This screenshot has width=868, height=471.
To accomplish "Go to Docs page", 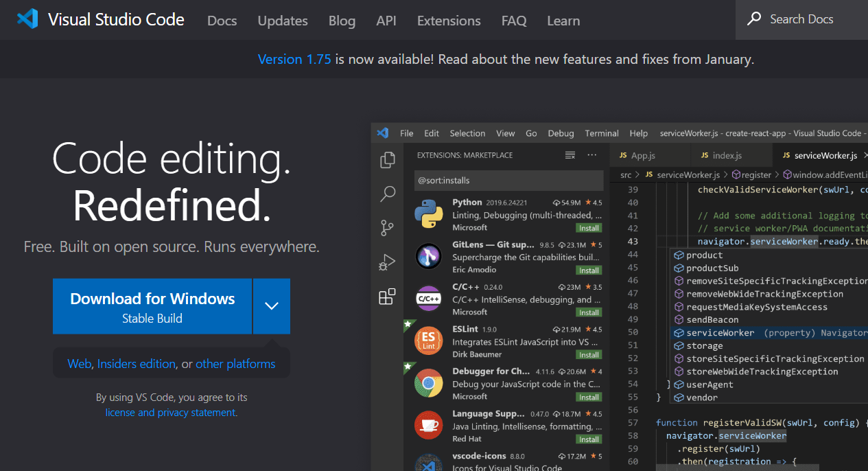I will [x=222, y=21].
